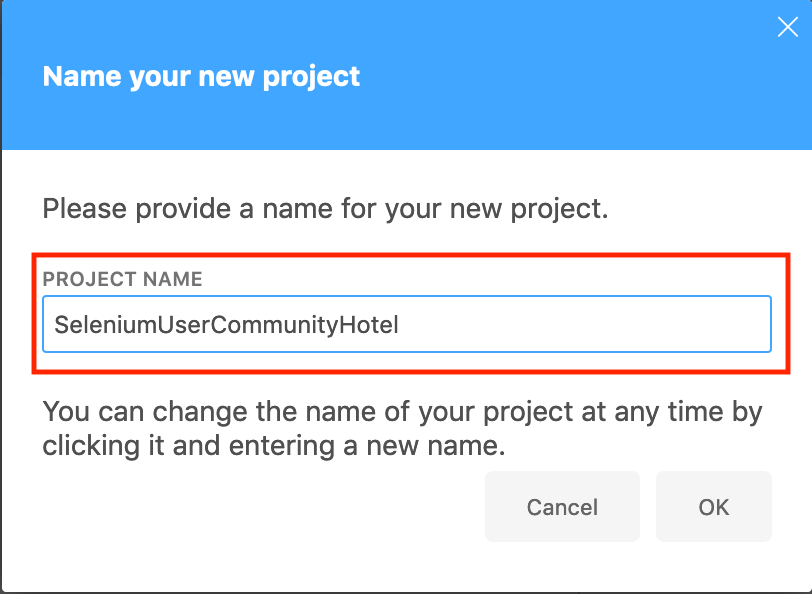Image resolution: width=812 pixels, height=594 pixels.
Task: Click the "clicking it and entering a new name" line
Action: 273,446
